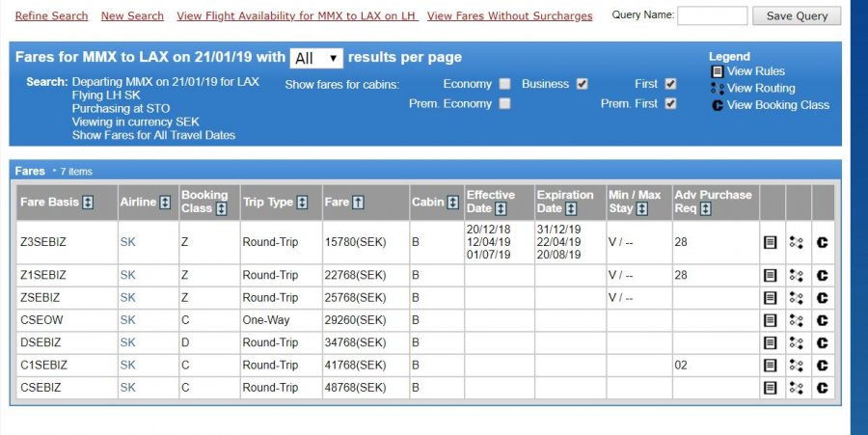Click the Query Name text field

tap(712, 16)
